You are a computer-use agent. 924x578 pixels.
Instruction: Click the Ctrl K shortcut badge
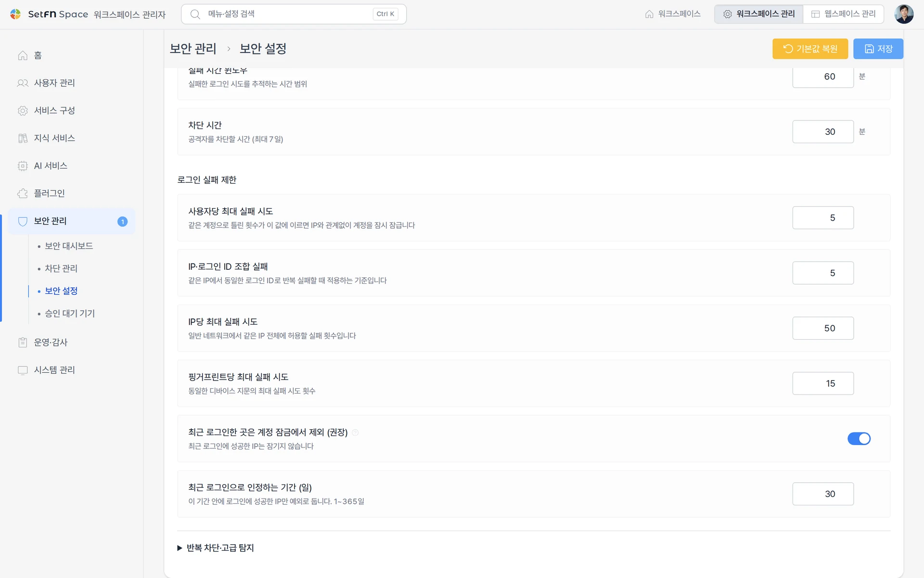385,14
